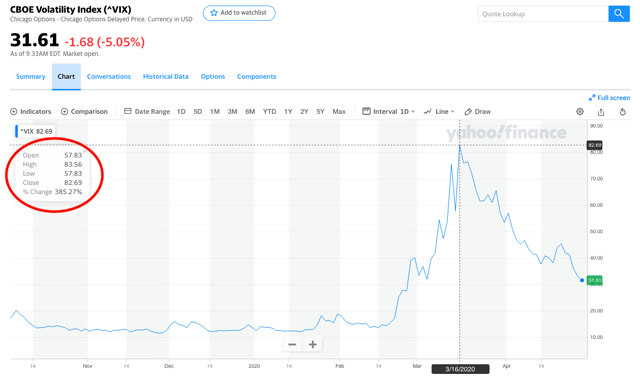Viewport: 640px width, 380px height.
Task: Zoom in with the plus button
Action: (x=313, y=344)
